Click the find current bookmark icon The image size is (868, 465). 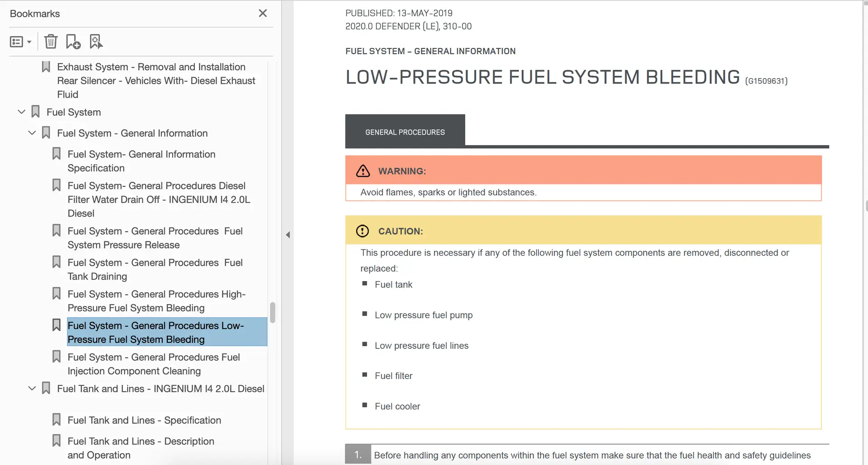(x=96, y=42)
